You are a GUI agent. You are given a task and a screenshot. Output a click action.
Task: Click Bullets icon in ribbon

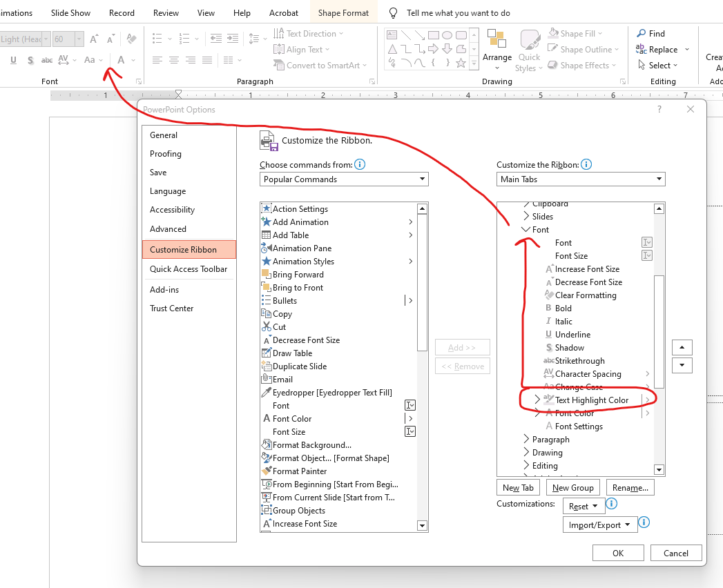tap(157, 39)
